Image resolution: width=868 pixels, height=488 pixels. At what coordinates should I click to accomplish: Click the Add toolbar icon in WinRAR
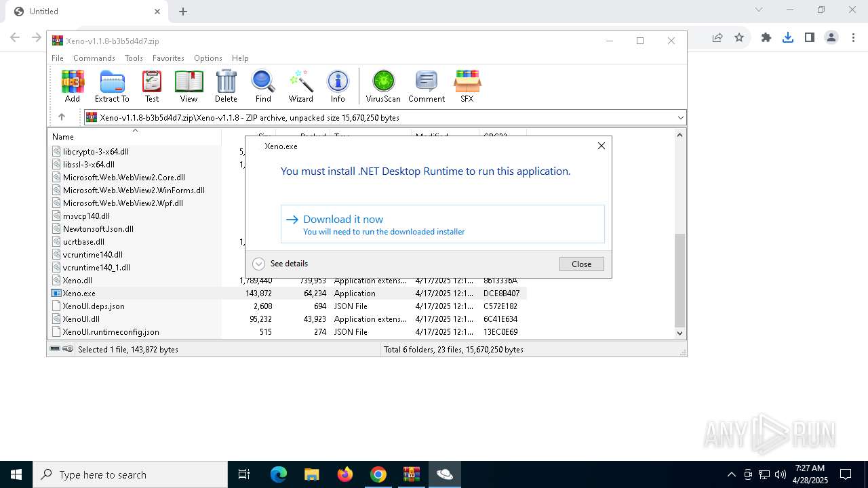(73, 86)
